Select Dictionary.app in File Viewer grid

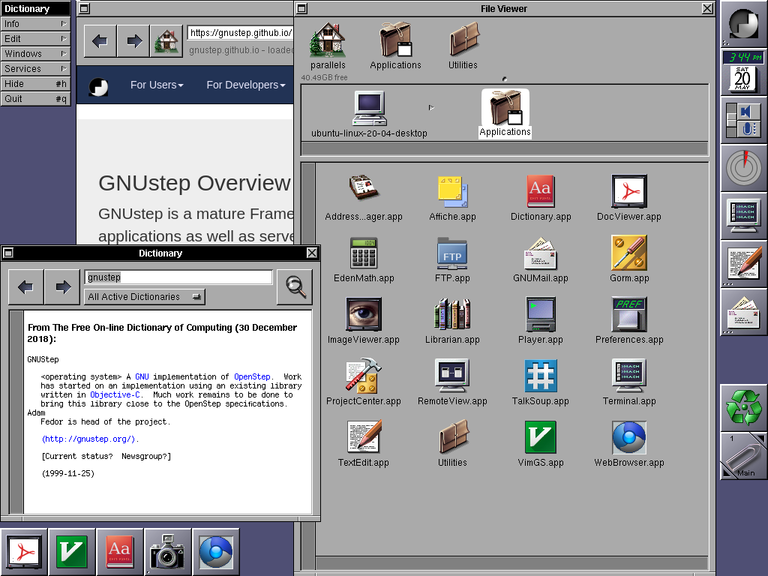pyautogui.click(x=540, y=191)
